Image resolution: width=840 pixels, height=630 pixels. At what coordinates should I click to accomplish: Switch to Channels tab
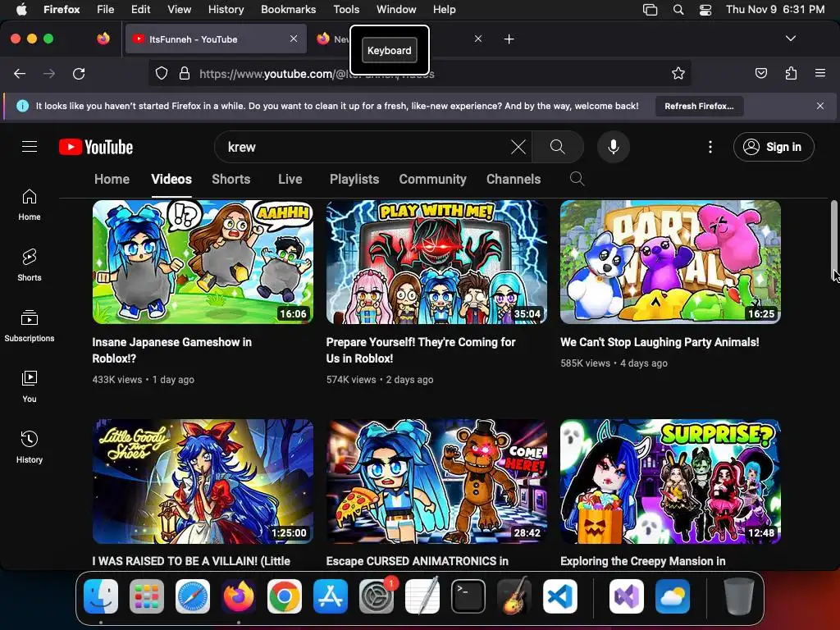514,179
